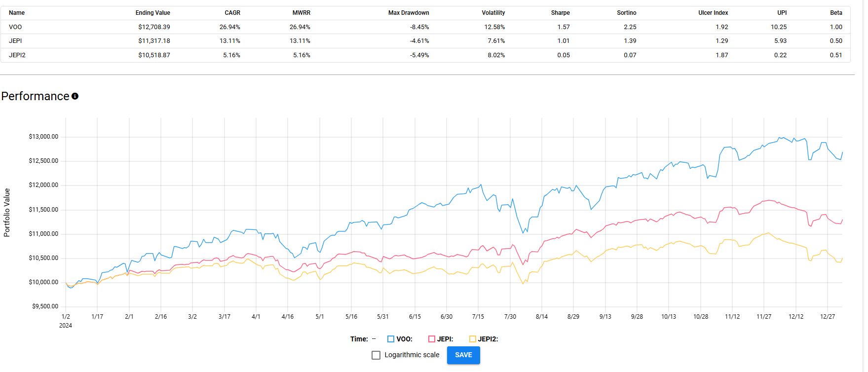
Task: Click VOO volatility 12.58%
Action: (494, 27)
